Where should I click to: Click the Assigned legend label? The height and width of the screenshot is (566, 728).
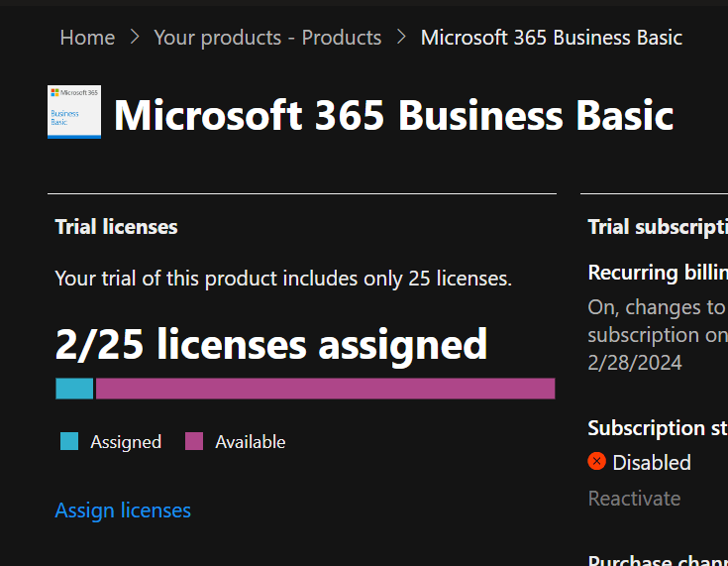(126, 442)
